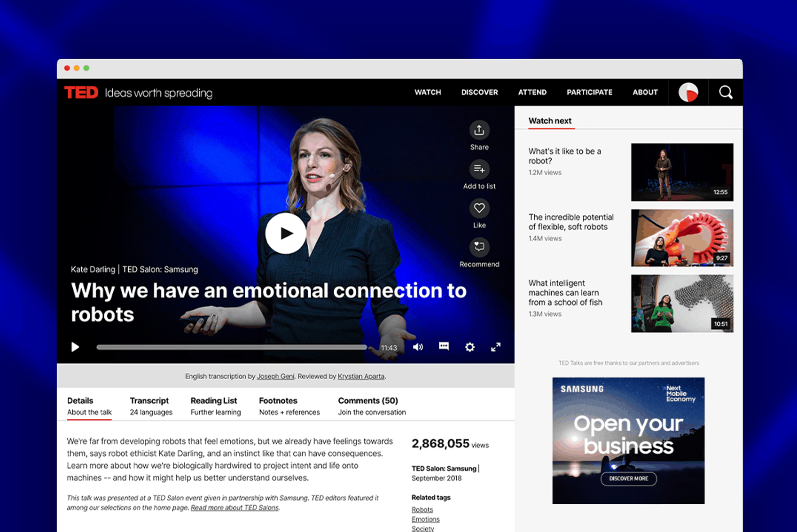
Task: Click the talk title "Why we have an emotional connection"
Action: [268, 302]
